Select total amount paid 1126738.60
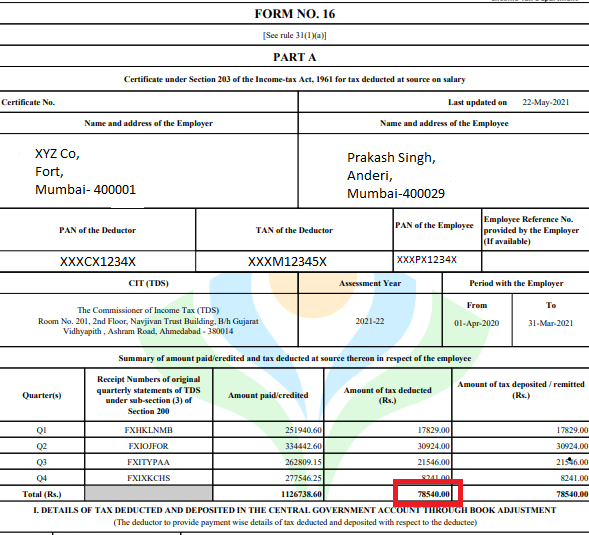589x535 pixels. coord(301,494)
